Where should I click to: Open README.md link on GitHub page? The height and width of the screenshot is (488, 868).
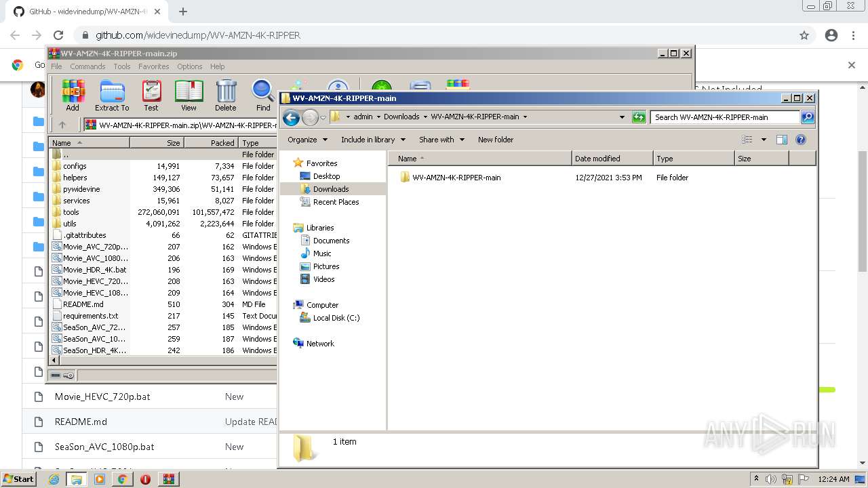click(81, 422)
